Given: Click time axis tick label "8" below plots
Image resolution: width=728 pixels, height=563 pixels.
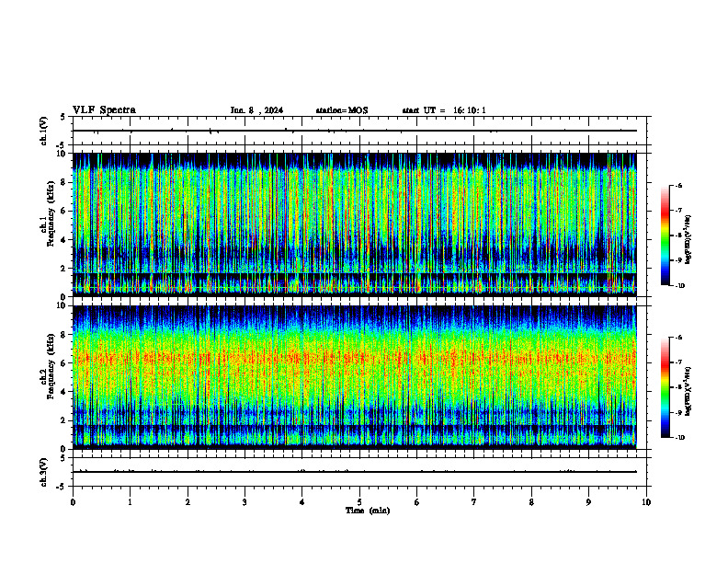Looking at the screenshot, I should pos(531,502).
